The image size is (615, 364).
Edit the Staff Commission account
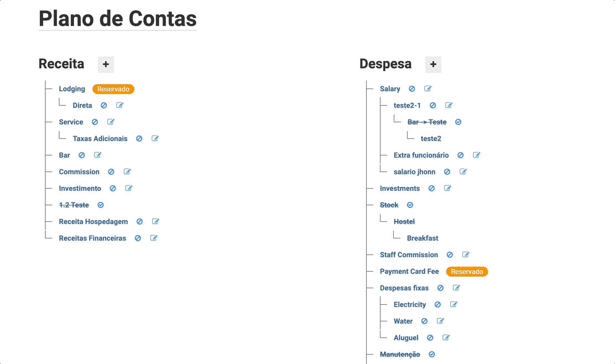click(x=466, y=254)
